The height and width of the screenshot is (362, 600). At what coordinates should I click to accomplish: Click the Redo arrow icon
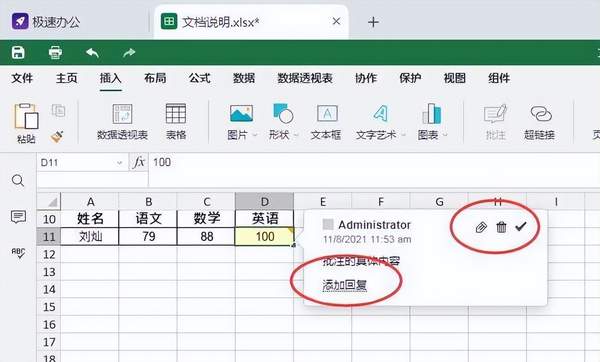[x=129, y=52]
